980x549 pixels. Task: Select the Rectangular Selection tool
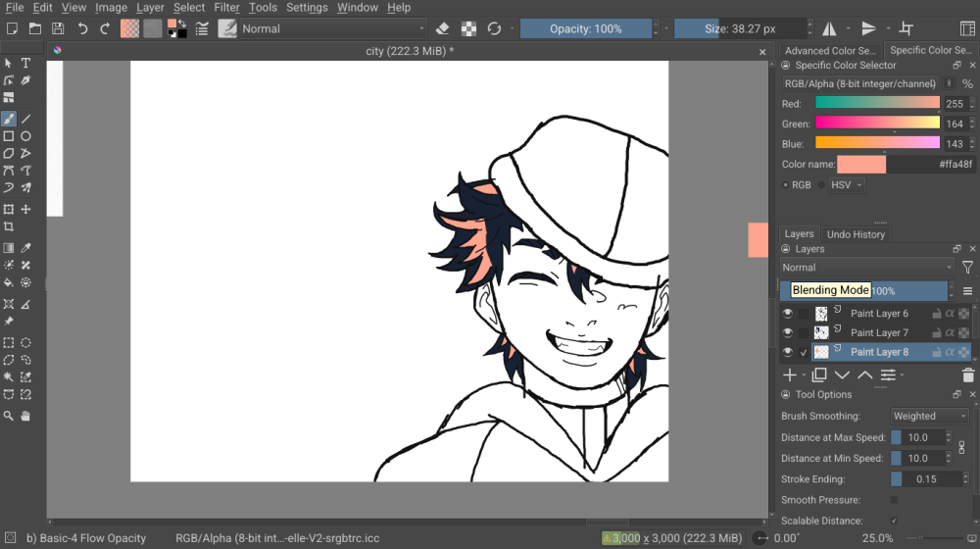tap(9, 343)
